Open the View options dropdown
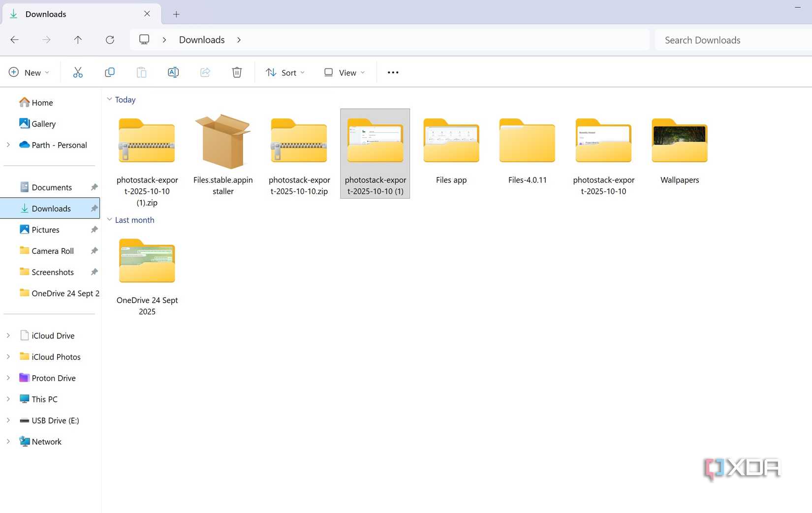Image resolution: width=812 pixels, height=513 pixels. tap(344, 72)
